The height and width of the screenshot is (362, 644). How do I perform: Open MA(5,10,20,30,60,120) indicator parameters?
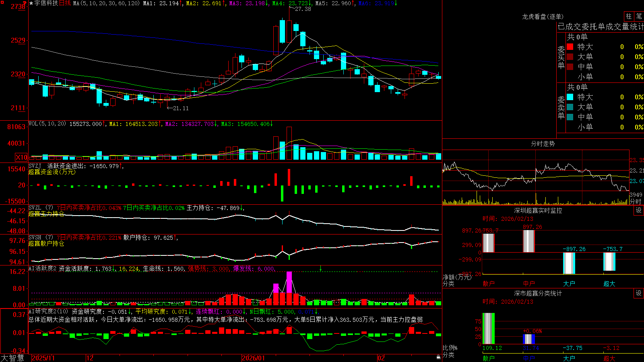click(106, 3)
